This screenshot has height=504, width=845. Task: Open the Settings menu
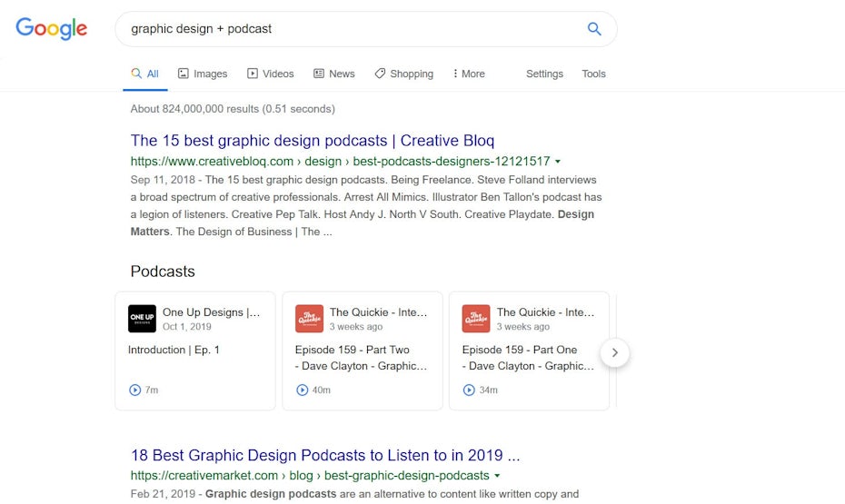(x=544, y=74)
